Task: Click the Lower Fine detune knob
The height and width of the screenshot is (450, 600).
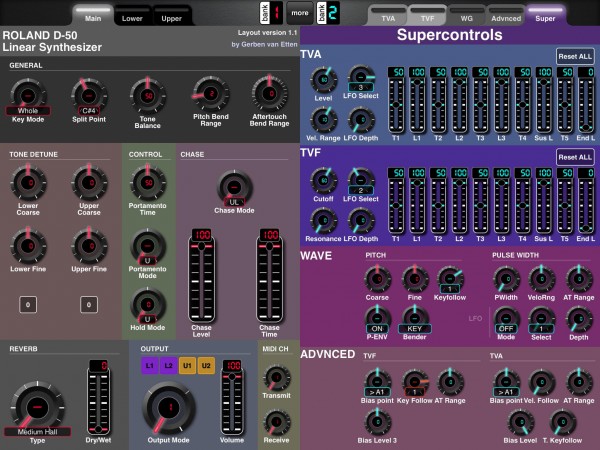Action: tap(28, 246)
